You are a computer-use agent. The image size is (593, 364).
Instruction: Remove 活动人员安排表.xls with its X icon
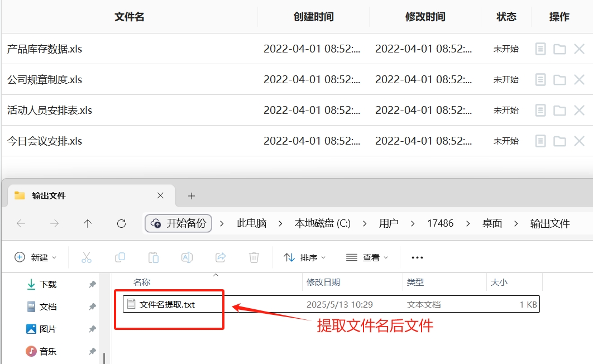[580, 111]
